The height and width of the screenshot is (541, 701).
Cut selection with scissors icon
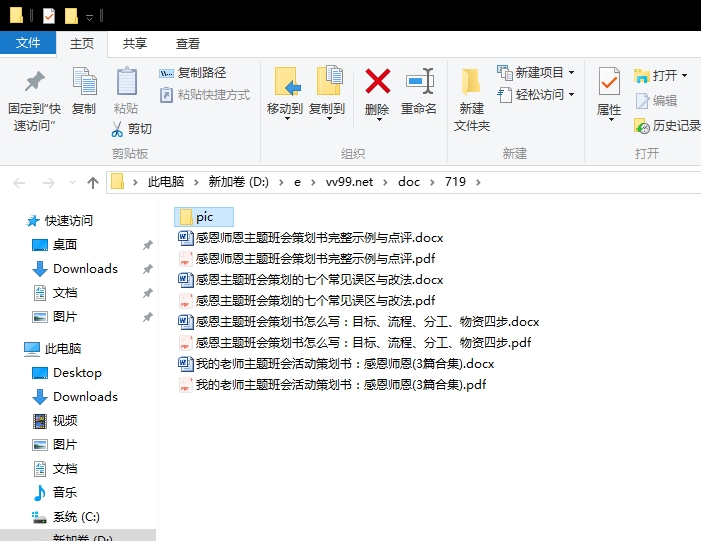(x=131, y=129)
